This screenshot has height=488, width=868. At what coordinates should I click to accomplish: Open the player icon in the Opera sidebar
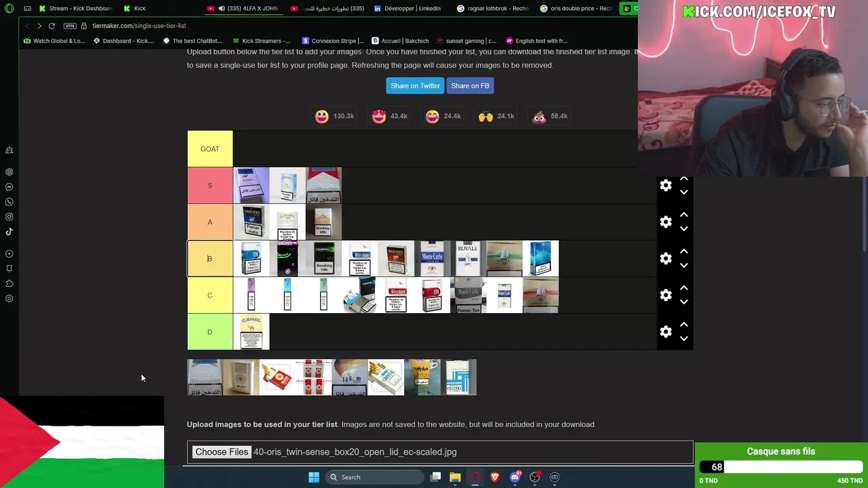tap(9, 254)
